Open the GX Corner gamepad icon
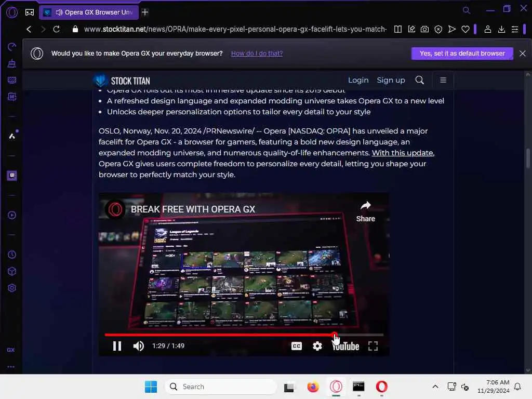The image size is (532, 399). pyautogui.click(x=30, y=12)
